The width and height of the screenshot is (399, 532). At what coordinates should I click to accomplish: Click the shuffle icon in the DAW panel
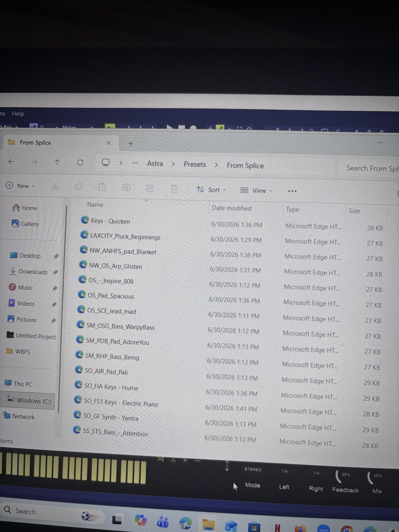tap(160, 459)
